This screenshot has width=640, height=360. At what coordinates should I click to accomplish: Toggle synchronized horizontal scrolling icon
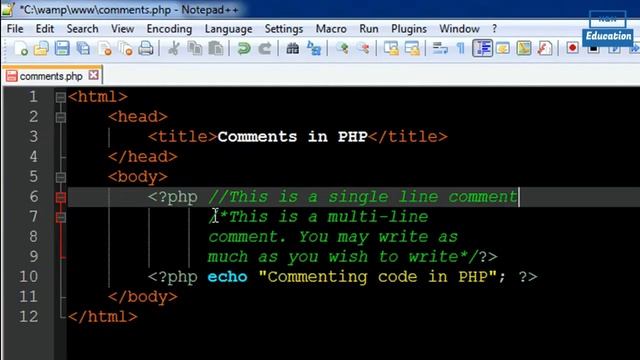coord(412,49)
